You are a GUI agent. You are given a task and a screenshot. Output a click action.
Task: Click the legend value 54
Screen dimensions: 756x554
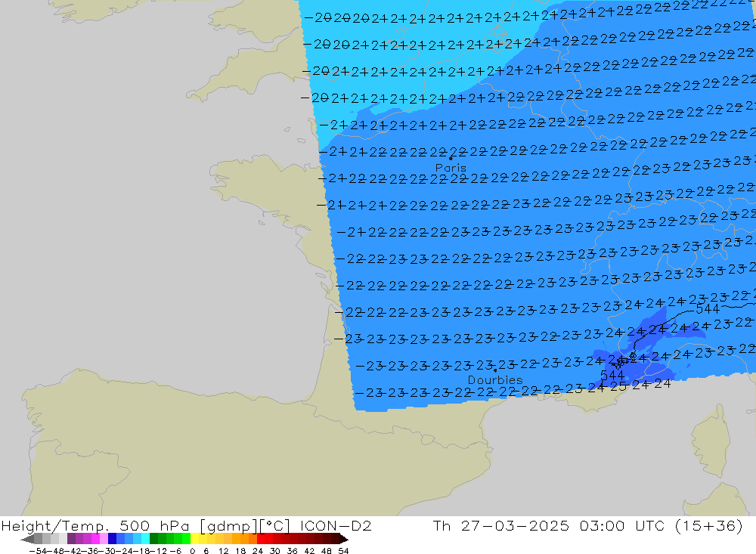tap(343, 551)
